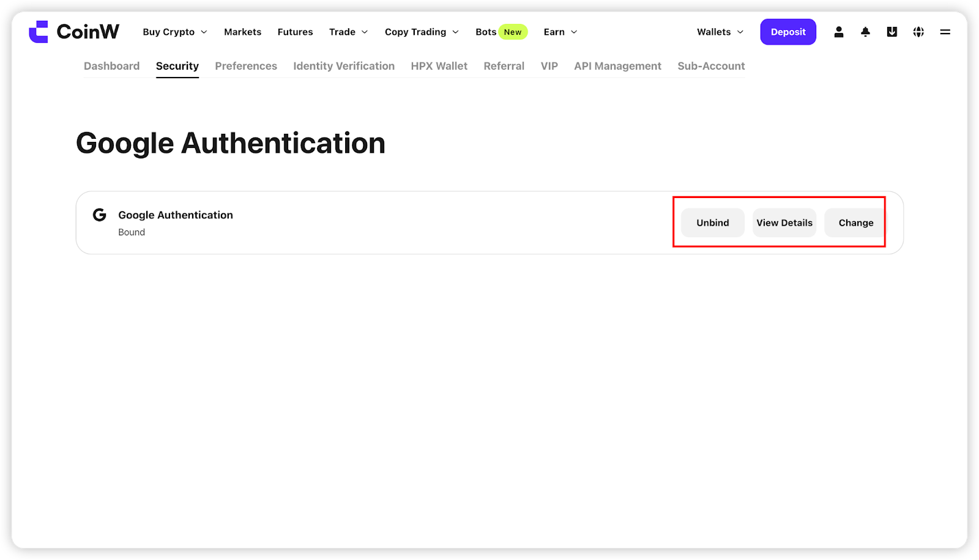The image size is (979, 560).
Task: Switch to the Preferences tab
Action: pyautogui.click(x=246, y=66)
